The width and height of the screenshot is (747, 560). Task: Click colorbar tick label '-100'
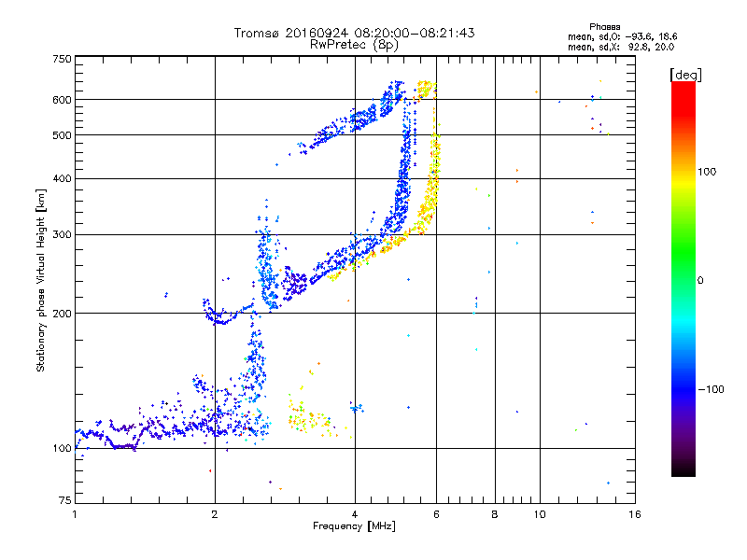711,389
